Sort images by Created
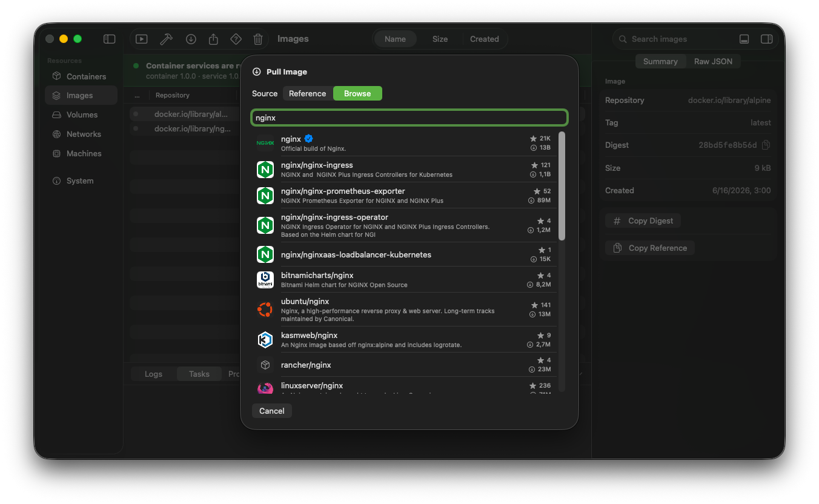Image resolution: width=819 pixels, height=504 pixels. point(485,39)
